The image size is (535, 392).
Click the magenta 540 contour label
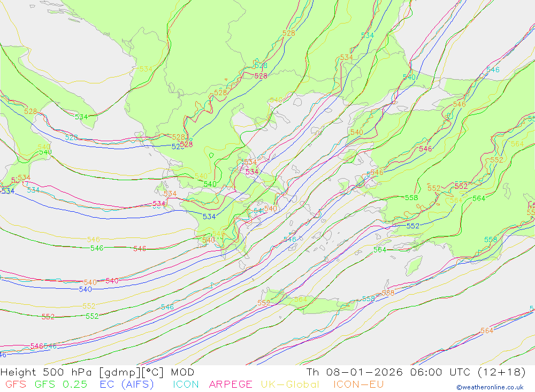(112, 281)
